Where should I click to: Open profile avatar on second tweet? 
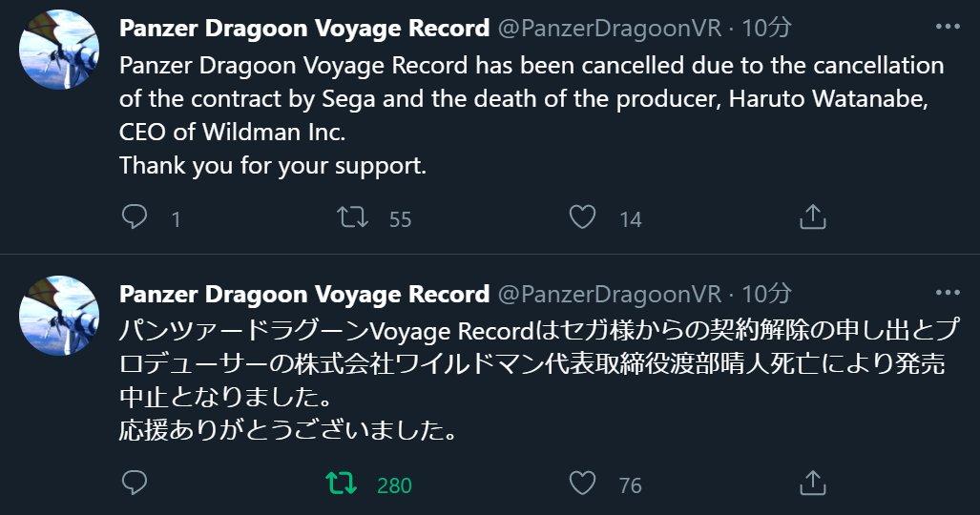click(59, 316)
